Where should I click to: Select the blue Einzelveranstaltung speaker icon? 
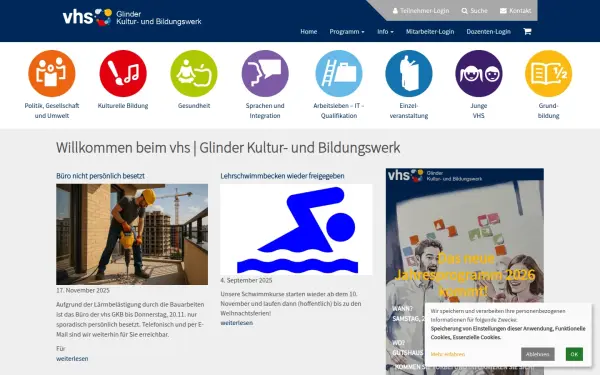(x=409, y=73)
